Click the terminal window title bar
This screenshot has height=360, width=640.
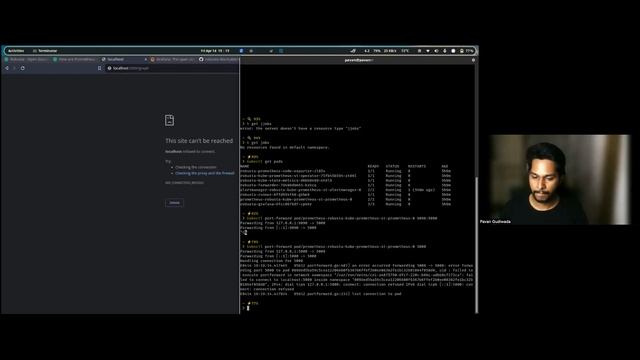click(358, 60)
